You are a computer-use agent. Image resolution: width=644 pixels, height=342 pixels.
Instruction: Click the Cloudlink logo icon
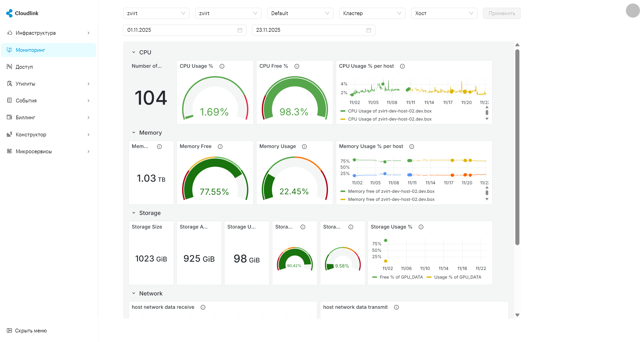point(10,13)
